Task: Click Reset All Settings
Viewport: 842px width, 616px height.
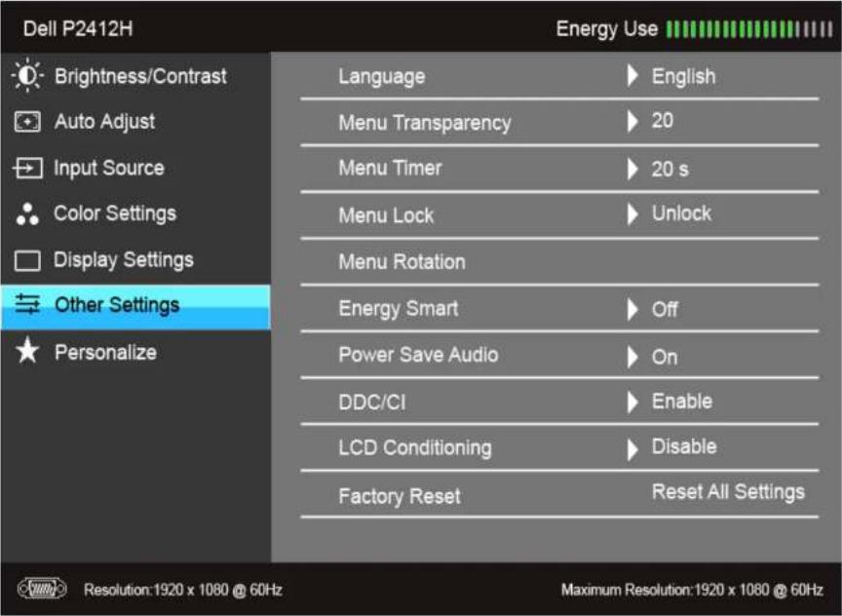Action: [x=728, y=492]
